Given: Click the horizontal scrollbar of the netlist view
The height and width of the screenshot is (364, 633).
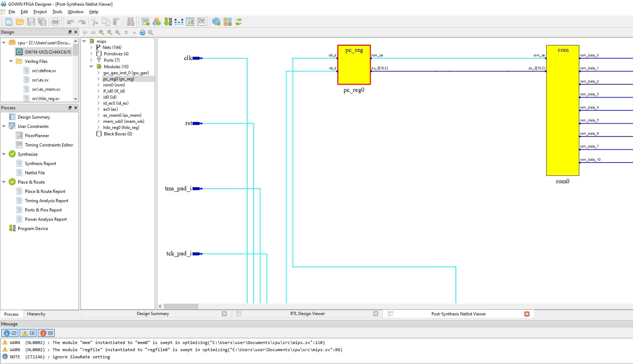Looking at the screenshot, I should [x=181, y=306].
